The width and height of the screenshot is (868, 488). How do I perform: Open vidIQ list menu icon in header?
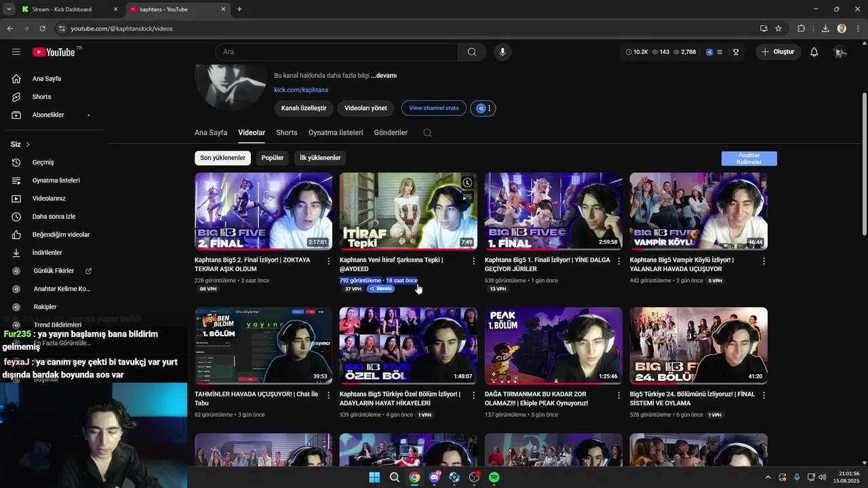click(x=719, y=52)
